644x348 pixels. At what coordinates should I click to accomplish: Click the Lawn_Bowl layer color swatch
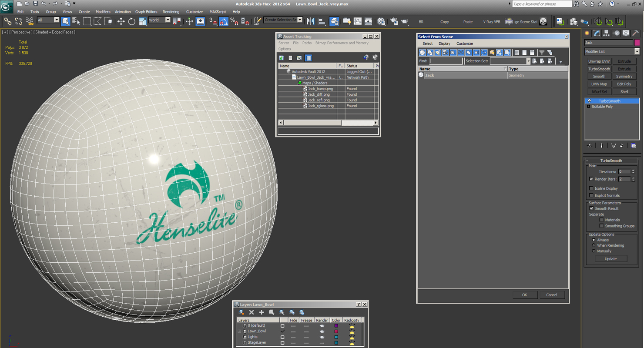(x=336, y=331)
